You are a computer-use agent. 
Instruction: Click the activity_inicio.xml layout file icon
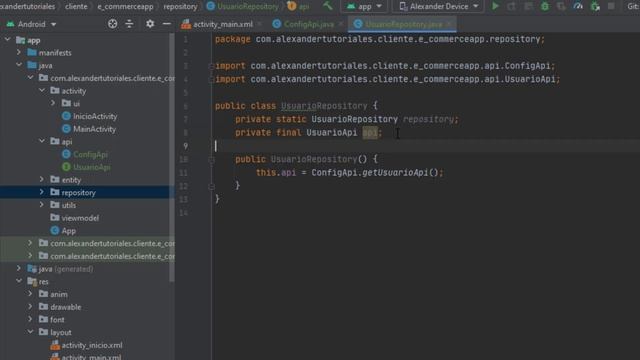coord(55,345)
